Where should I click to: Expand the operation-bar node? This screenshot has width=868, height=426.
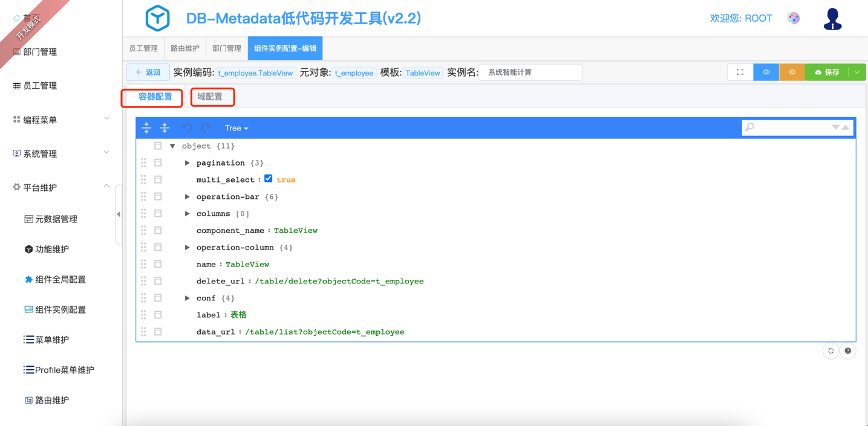coord(188,197)
